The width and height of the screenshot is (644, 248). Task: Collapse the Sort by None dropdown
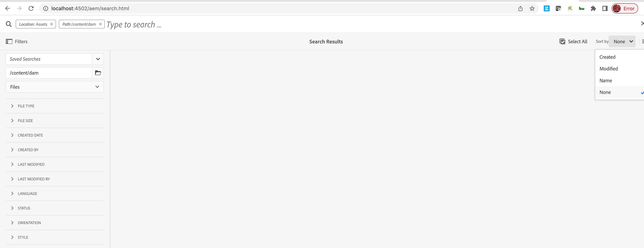[622, 42]
